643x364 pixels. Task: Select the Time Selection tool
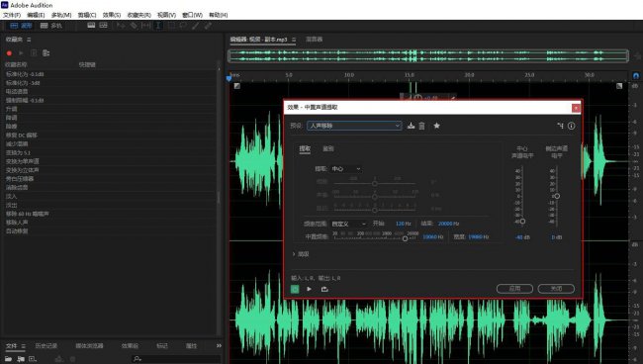(x=158, y=26)
